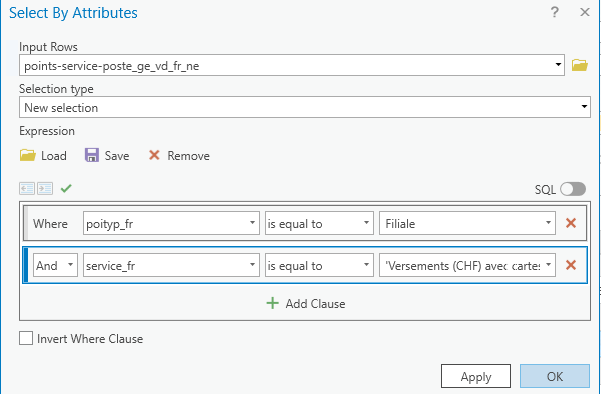Open the Input Rows dropdown
The width and height of the screenshot is (601, 394).
[292, 65]
